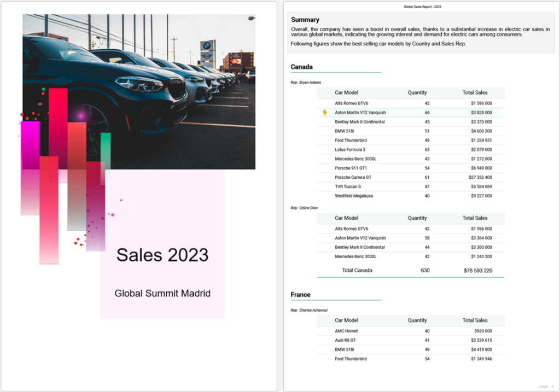Select the 'Global Summit Madrid' subtitle

tap(162, 294)
